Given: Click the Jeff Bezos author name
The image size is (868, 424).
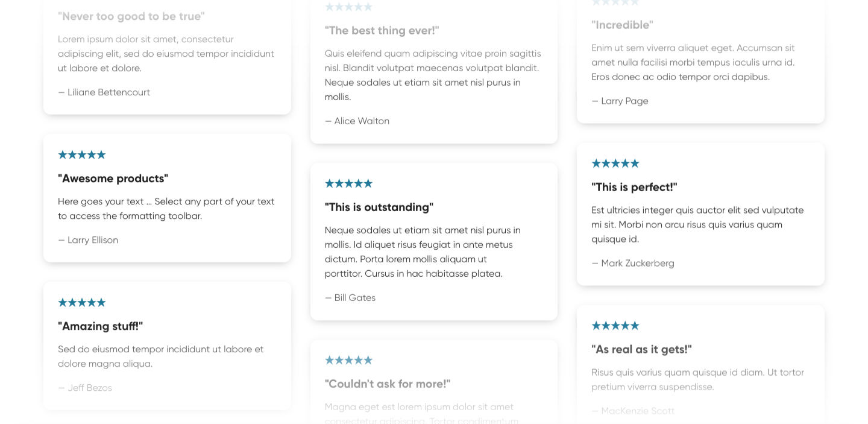Looking at the screenshot, I should (89, 388).
